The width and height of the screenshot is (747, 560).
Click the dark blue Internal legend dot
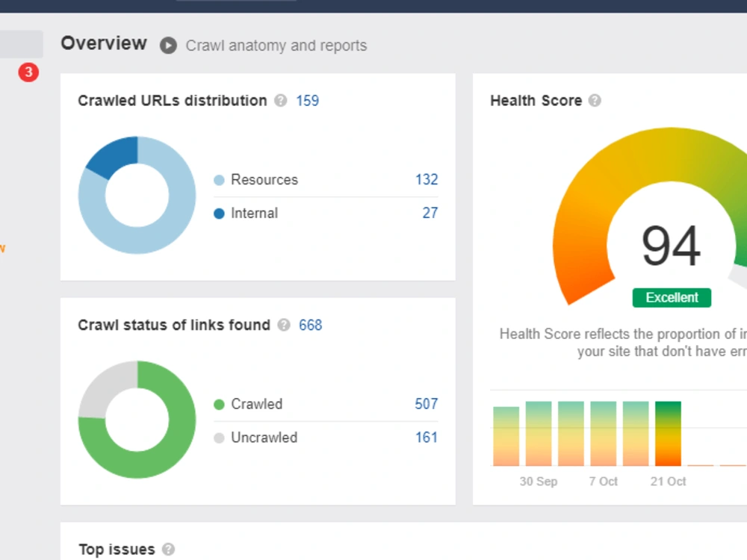[219, 214]
